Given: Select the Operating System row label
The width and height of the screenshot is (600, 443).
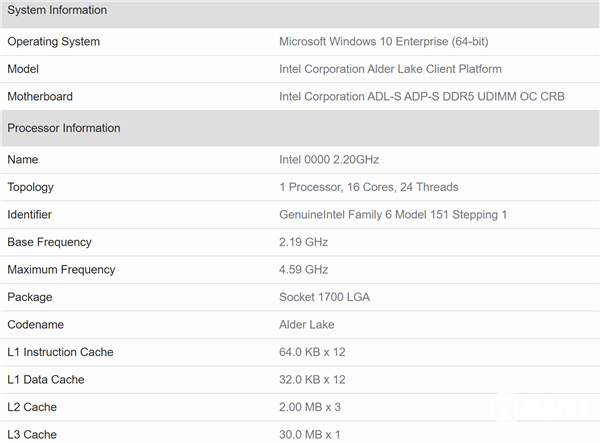Looking at the screenshot, I should tap(53, 42).
